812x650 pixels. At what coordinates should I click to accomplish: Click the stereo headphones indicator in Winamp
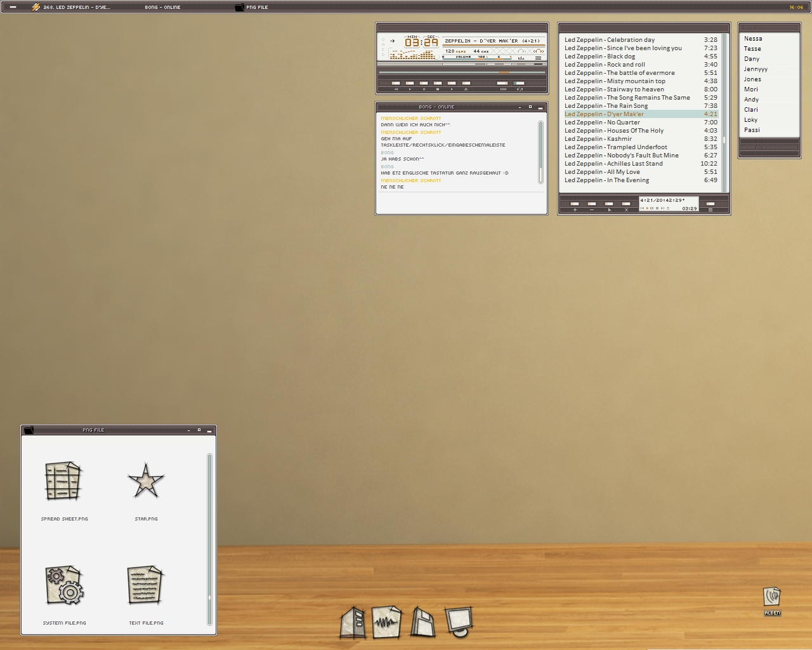(x=539, y=51)
